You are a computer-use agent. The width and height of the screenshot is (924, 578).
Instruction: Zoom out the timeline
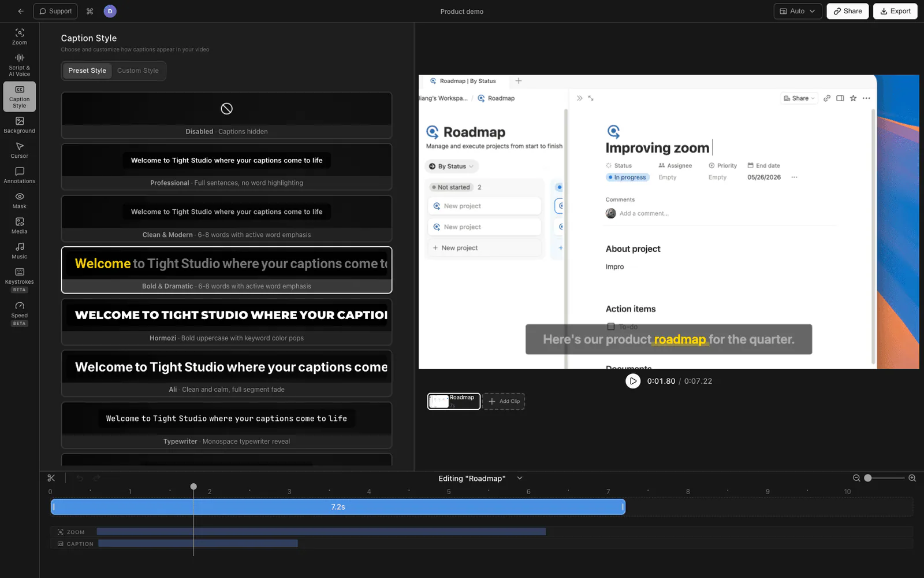(x=856, y=478)
